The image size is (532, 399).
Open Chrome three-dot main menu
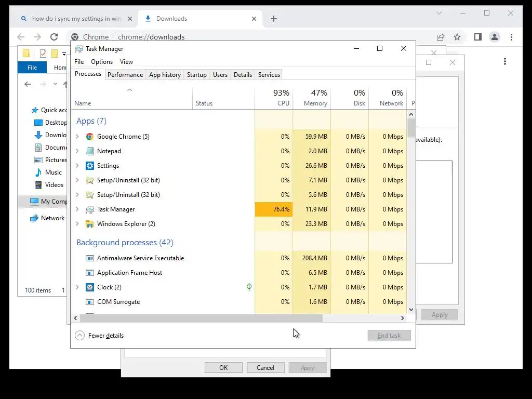[512, 37]
